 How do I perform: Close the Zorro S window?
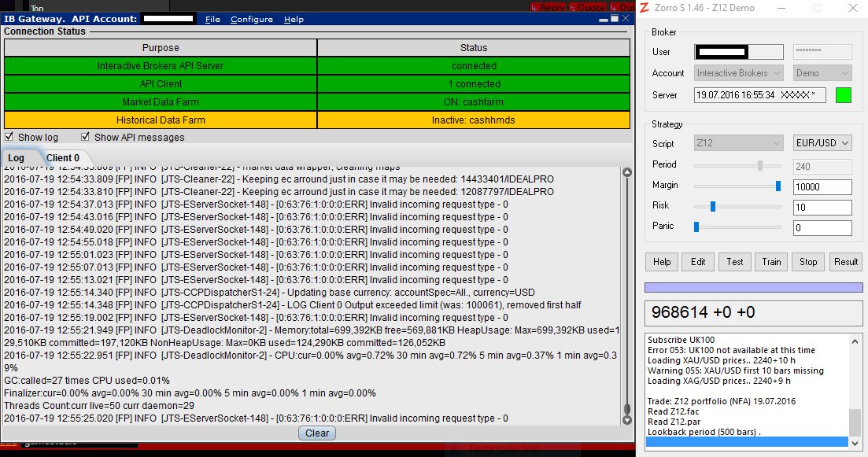pos(853,8)
